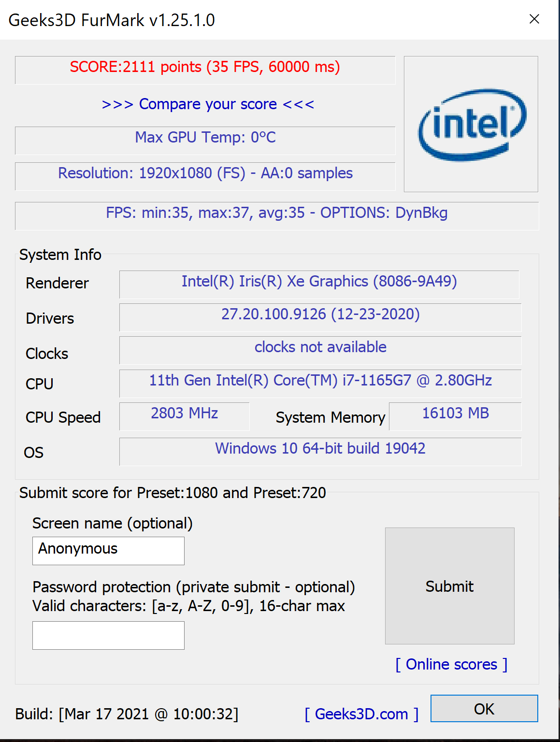Click the Drivers version 27.20.100.9126 field

coord(320,317)
